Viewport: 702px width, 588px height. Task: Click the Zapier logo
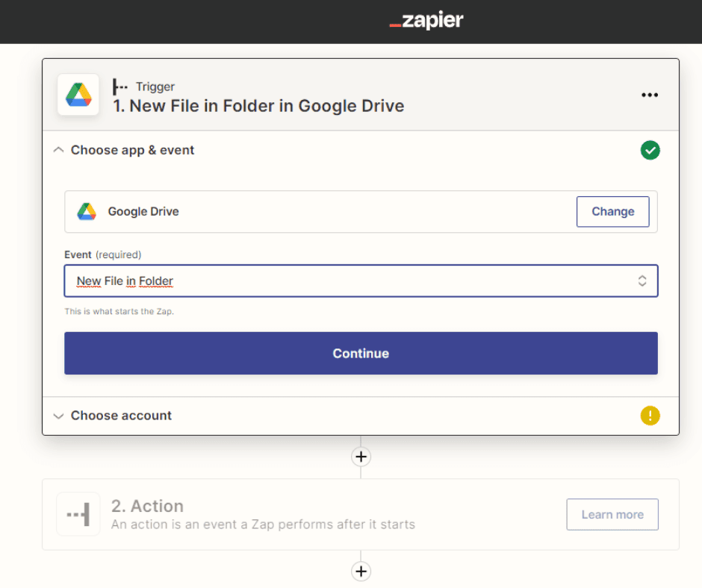426,21
